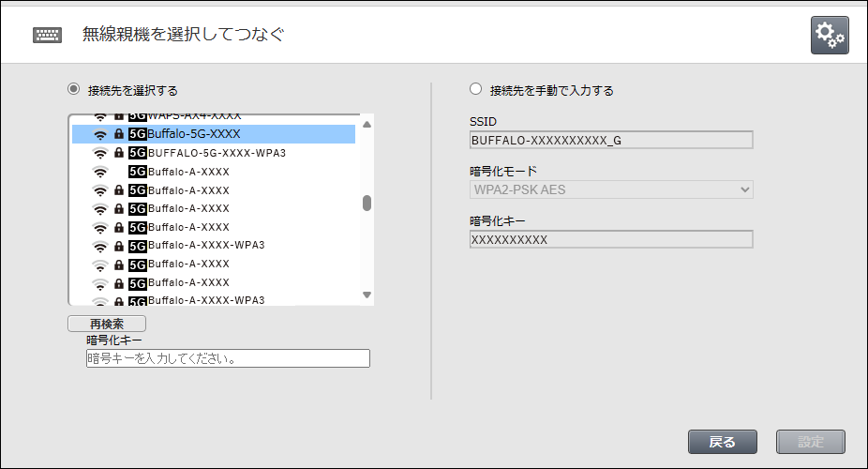Viewport: 868px width, 469px height.
Task: Click the keyboard icon beside the title
Action: coord(47,35)
